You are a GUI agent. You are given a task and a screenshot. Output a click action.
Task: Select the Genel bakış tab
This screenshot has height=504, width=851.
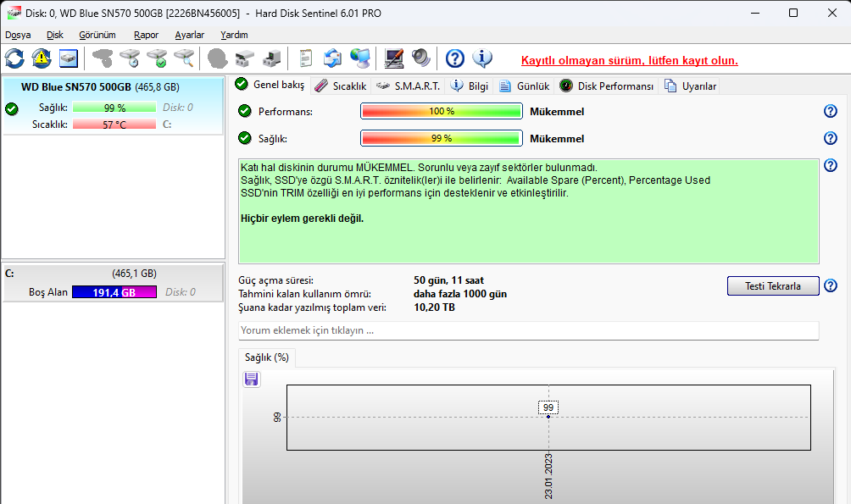[270, 85]
